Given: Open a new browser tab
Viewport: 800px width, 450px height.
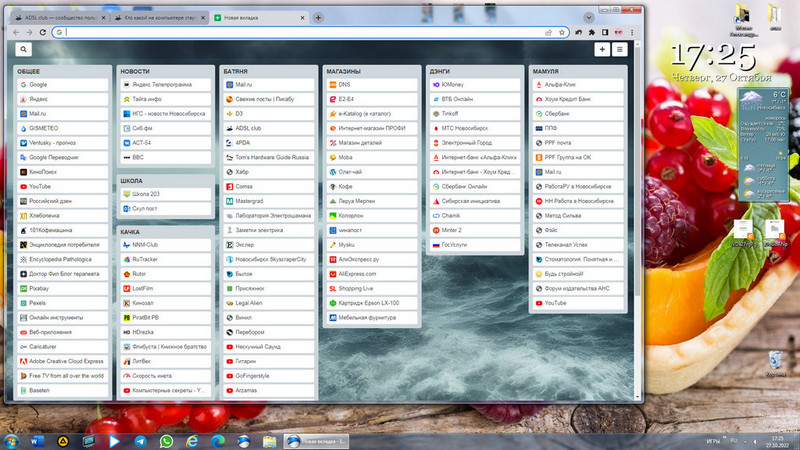Looking at the screenshot, I should click(x=318, y=17).
